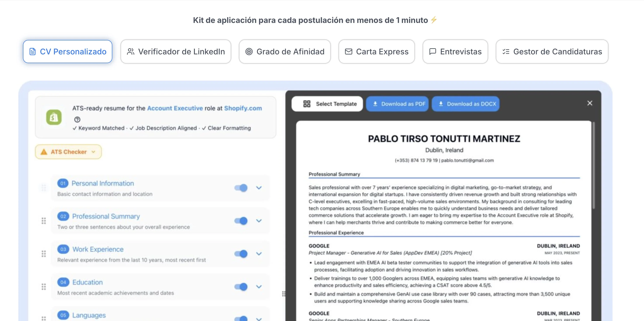Download the resume as DOCX
Image resolution: width=644 pixels, height=321 pixels.
466,104
